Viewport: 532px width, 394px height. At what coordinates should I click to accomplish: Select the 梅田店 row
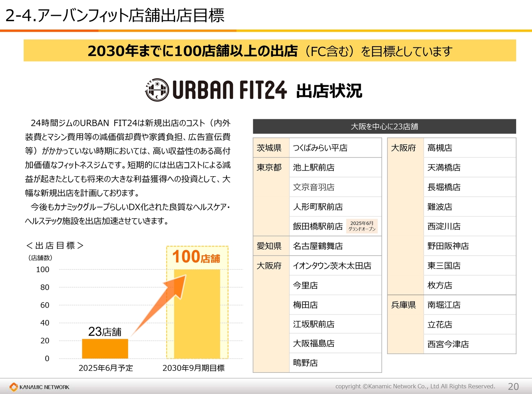(335, 305)
